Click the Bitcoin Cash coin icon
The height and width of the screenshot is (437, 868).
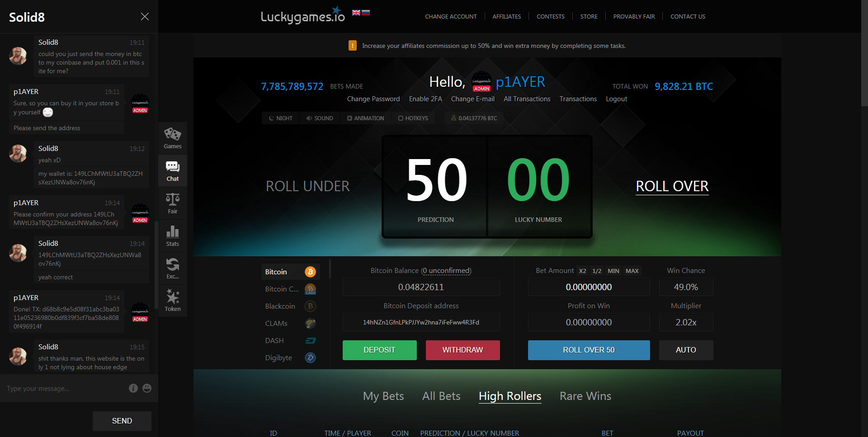click(x=310, y=289)
